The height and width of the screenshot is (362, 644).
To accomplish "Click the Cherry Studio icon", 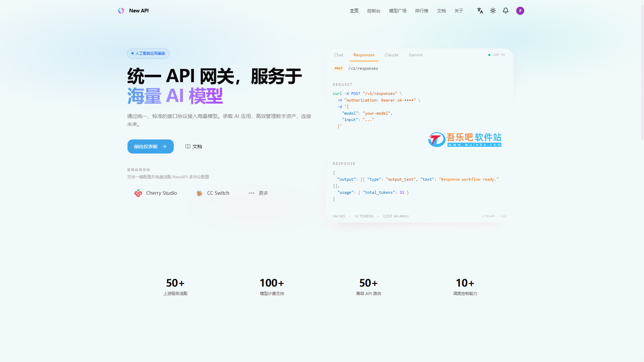I will click(x=138, y=193).
